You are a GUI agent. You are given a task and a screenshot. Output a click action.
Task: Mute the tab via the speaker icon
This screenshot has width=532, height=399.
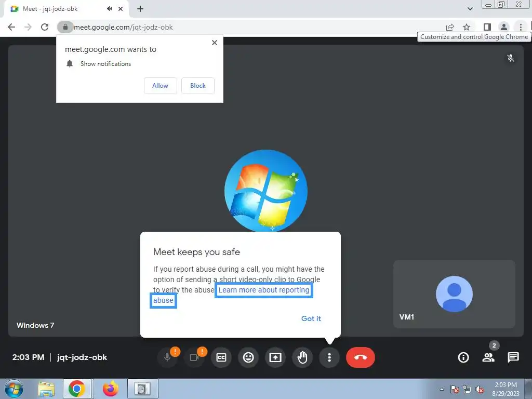(x=109, y=9)
